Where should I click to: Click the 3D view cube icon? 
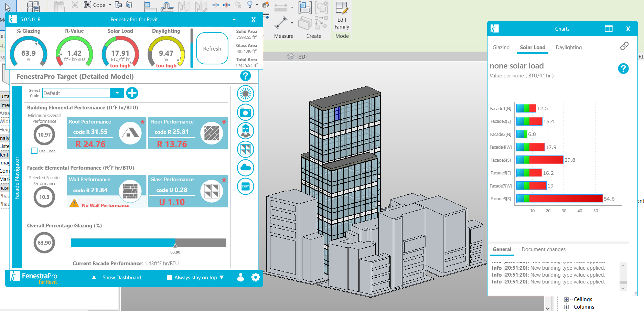(291, 56)
